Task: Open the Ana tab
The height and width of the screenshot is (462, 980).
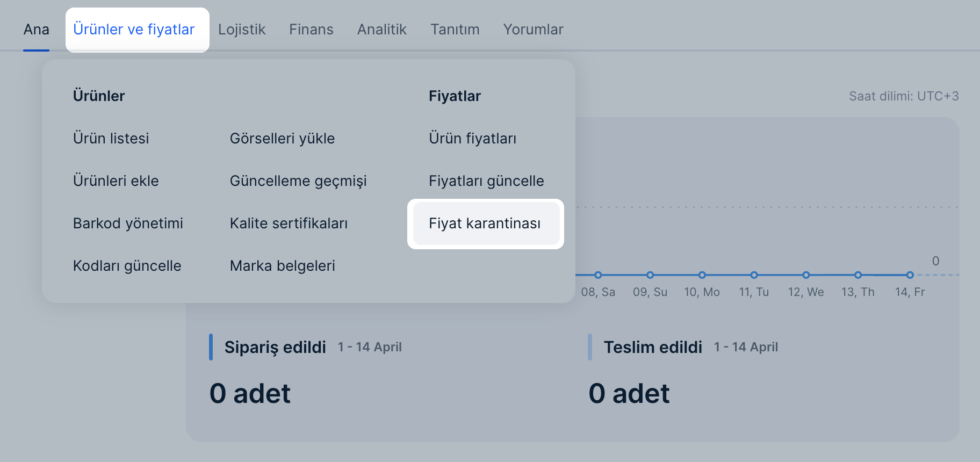Action: tap(36, 30)
